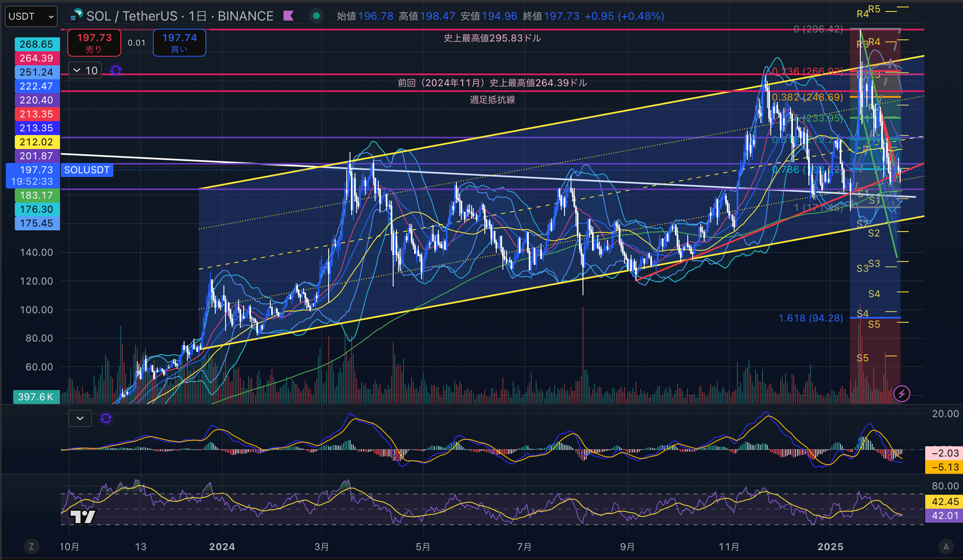The width and height of the screenshot is (963, 560).
Task: Click the Fibonacci 0.382 (248.69) label
Action: [x=807, y=97]
